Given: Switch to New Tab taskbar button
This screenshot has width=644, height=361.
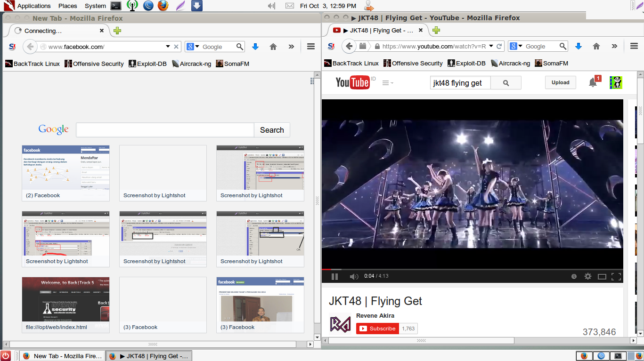Looking at the screenshot, I should click(x=62, y=356).
